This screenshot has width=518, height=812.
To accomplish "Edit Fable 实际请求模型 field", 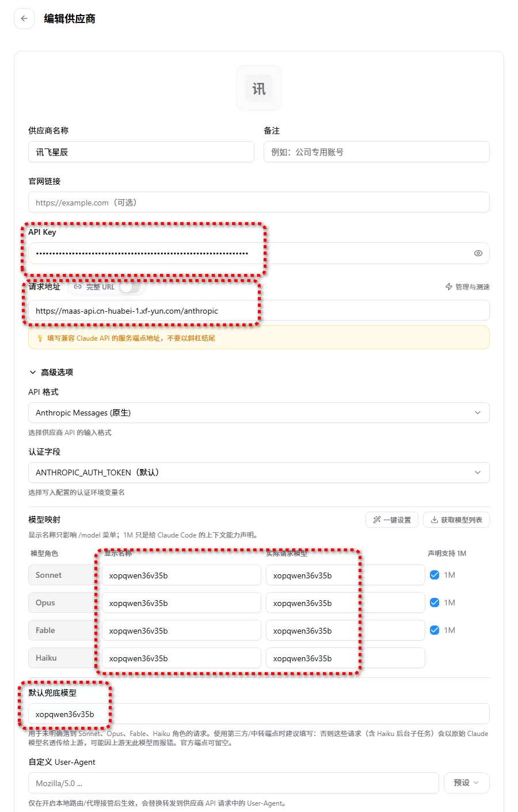I will 345,631.
